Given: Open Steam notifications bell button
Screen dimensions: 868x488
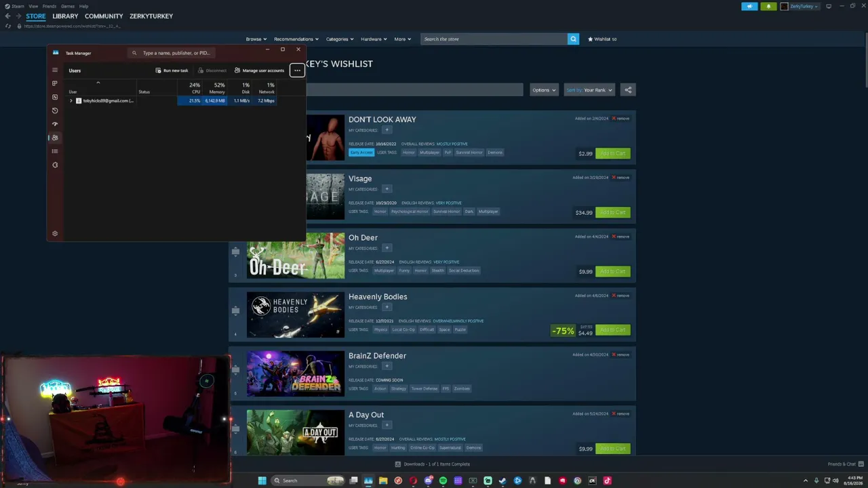Looking at the screenshot, I should pos(768,6).
